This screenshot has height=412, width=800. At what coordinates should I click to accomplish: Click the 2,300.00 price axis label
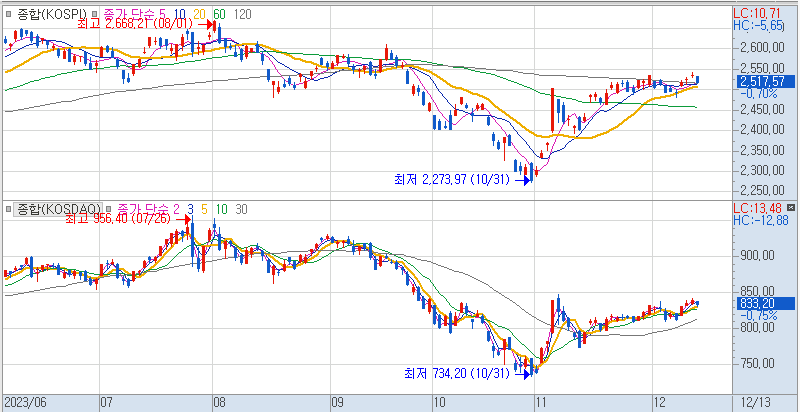point(761,170)
